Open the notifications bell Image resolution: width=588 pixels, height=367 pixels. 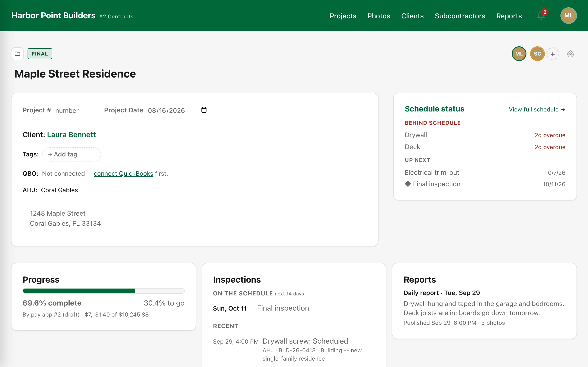pos(541,16)
